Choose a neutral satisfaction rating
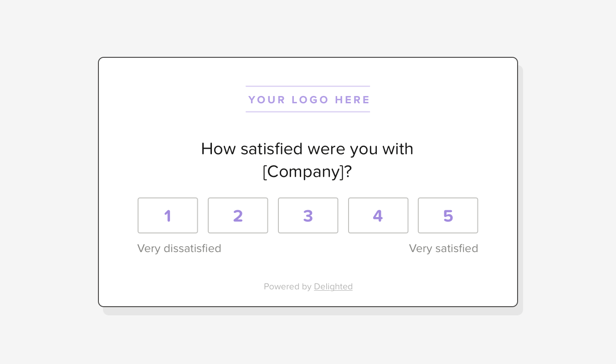This screenshot has height=364, width=616. coord(308,215)
